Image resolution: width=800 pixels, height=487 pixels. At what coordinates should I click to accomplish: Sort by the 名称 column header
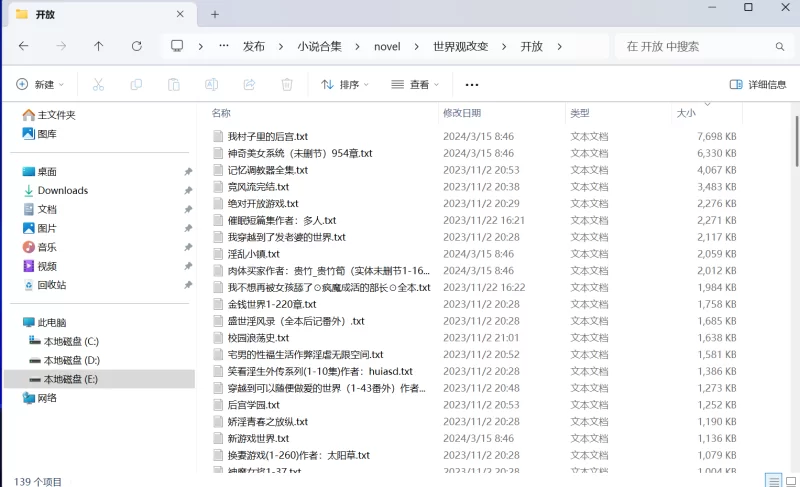point(221,113)
